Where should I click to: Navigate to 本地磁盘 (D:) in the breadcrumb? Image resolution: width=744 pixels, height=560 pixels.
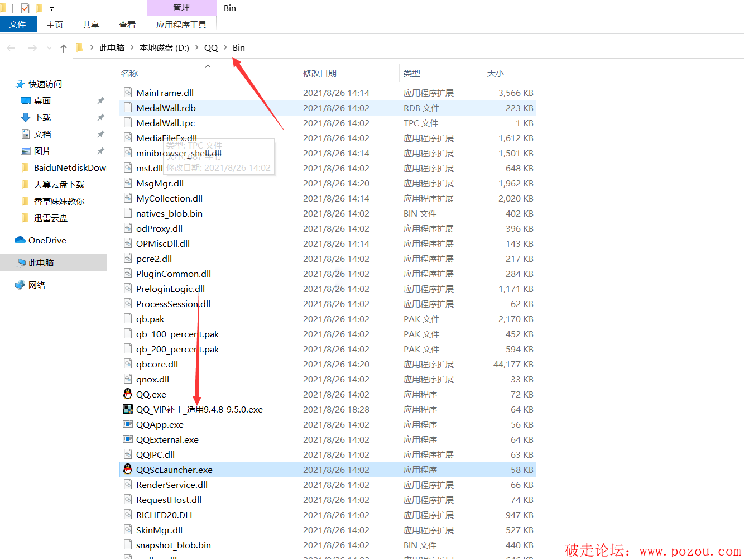click(164, 48)
